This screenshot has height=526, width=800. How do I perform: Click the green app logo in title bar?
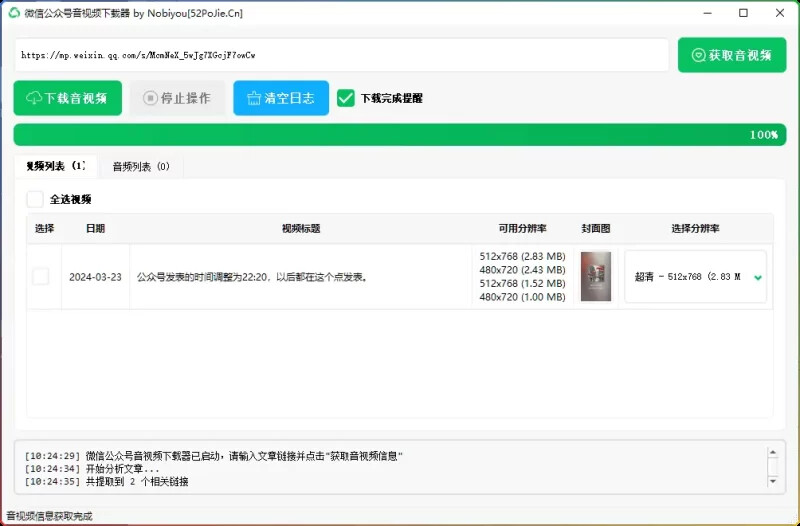coord(14,13)
